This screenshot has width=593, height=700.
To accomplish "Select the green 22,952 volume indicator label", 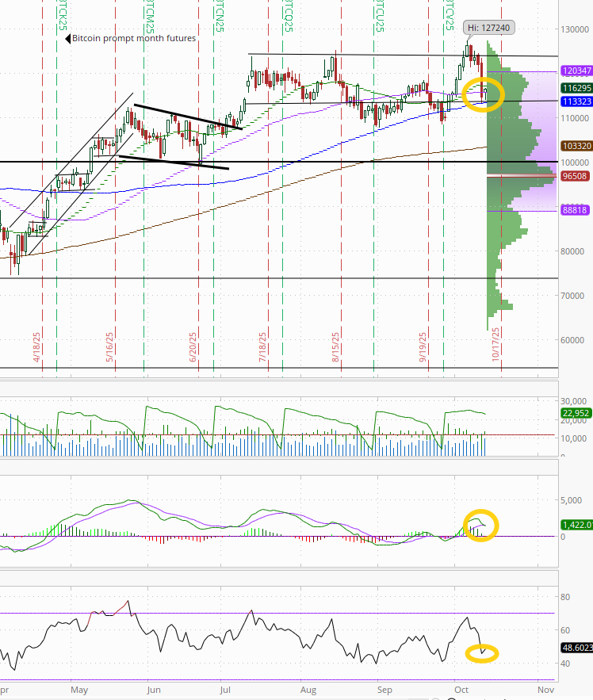I will click(x=576, y=413).
